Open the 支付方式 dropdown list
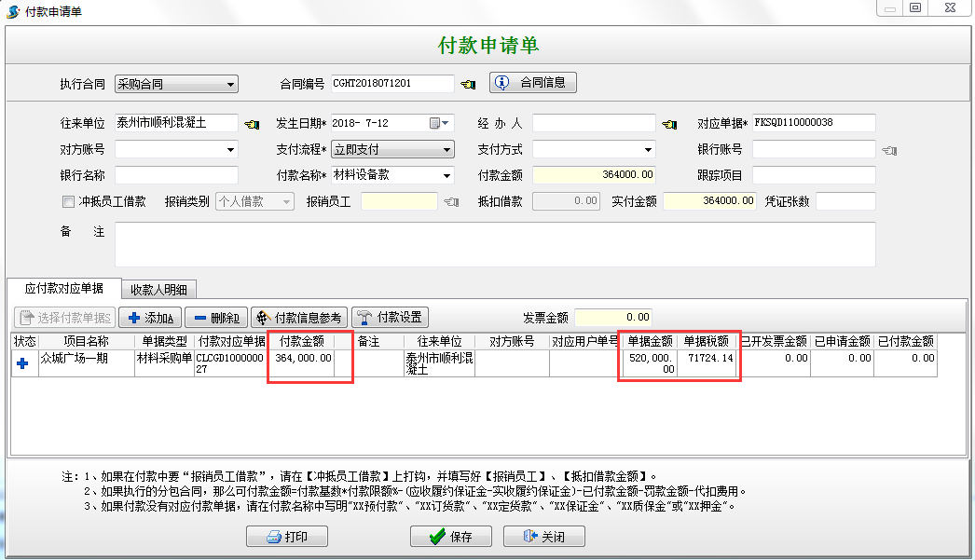Screen dimensions: 975x560 tap(648, 150)
